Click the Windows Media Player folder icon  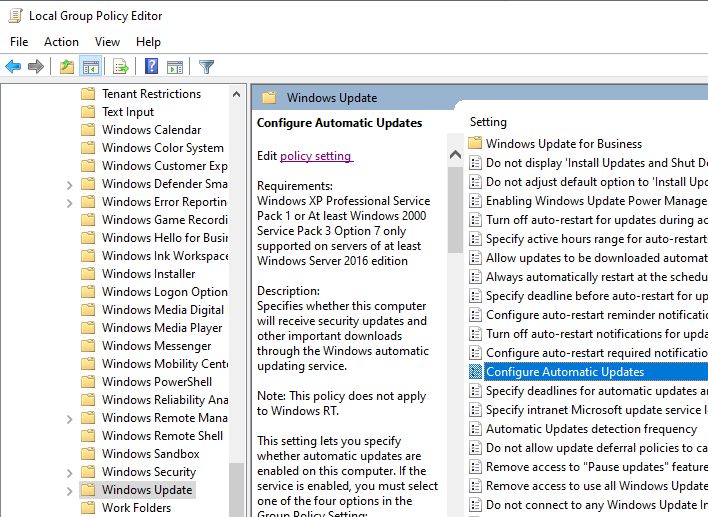(88, 327)
